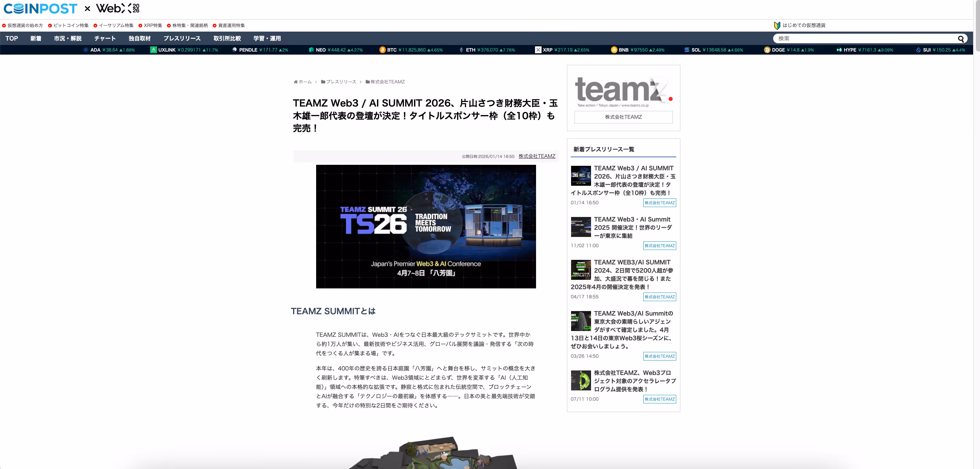
Task: Click the 検索 search input field
Action: (x=866, y=38)
